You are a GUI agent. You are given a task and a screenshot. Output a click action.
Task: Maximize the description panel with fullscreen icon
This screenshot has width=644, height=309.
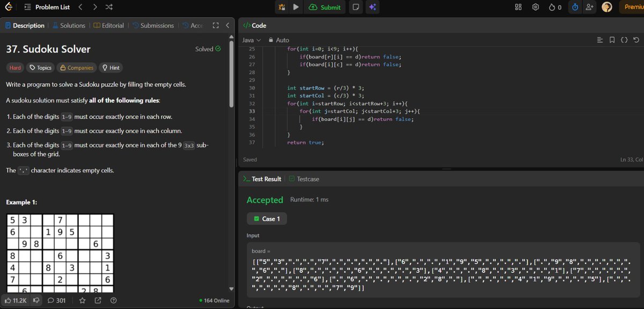click(216, 25)
